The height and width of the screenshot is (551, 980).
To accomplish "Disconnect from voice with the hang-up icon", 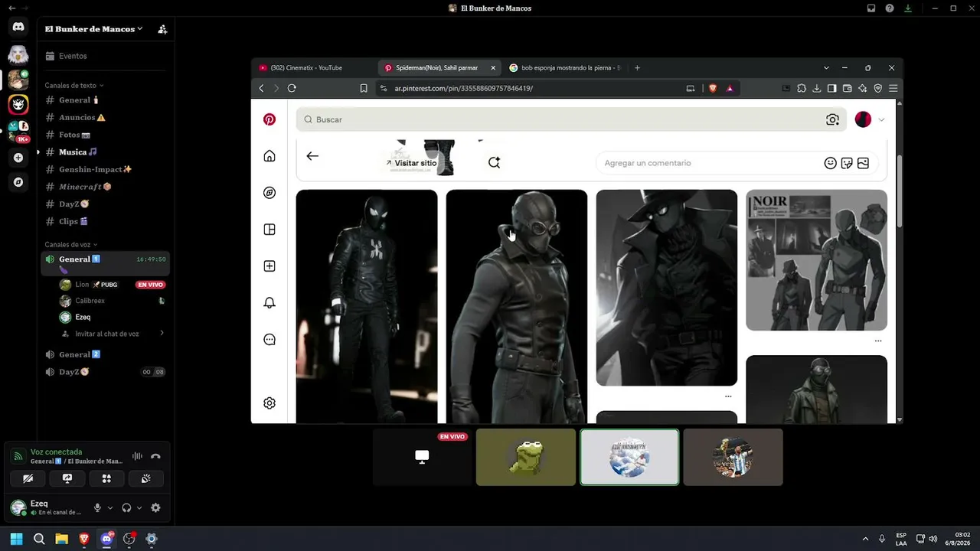I will pos(155,456).
